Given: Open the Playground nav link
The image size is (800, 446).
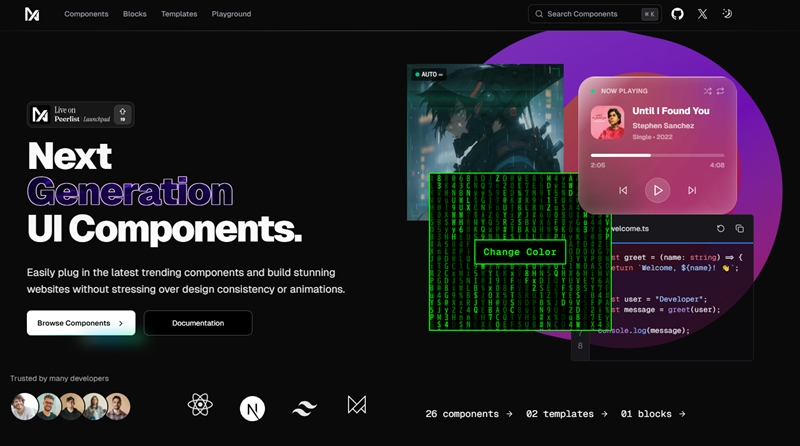Looking at the screenshot, I should (x=231, y=14).
